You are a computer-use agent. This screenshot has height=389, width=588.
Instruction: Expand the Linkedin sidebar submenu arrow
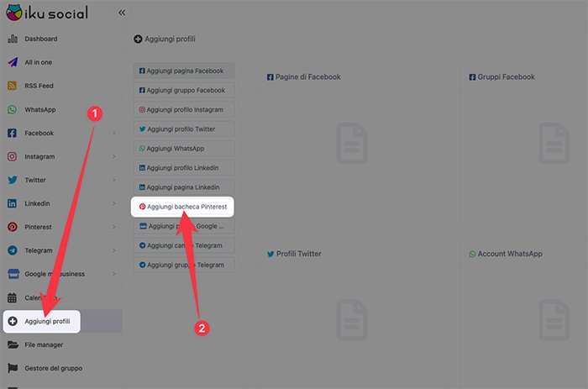tap(114, 203)
